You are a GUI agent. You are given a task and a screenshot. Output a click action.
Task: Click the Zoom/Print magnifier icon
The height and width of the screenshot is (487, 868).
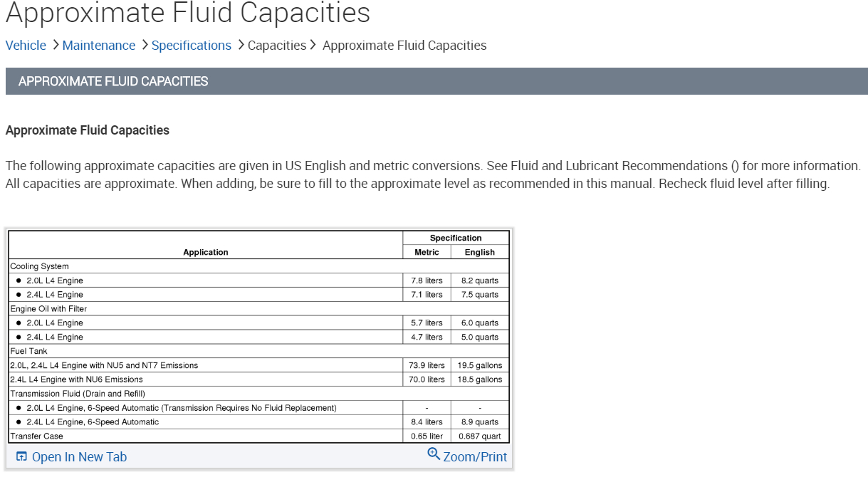click(434, 454)
